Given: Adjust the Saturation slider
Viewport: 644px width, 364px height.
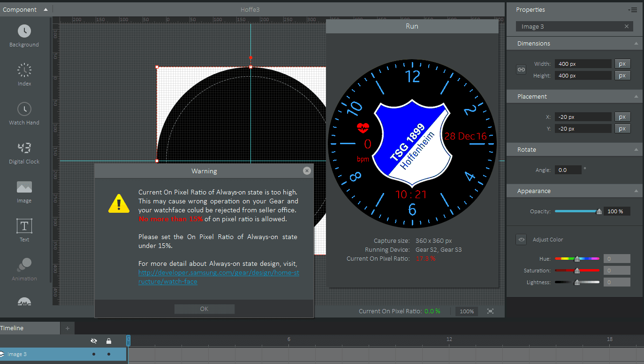Looking at the screenshot, I should tap(577, 271).
